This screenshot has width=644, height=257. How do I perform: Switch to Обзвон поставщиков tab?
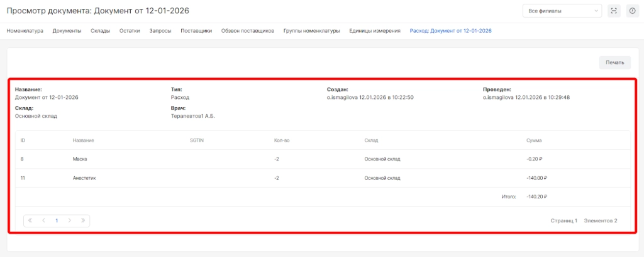(247, 30)
